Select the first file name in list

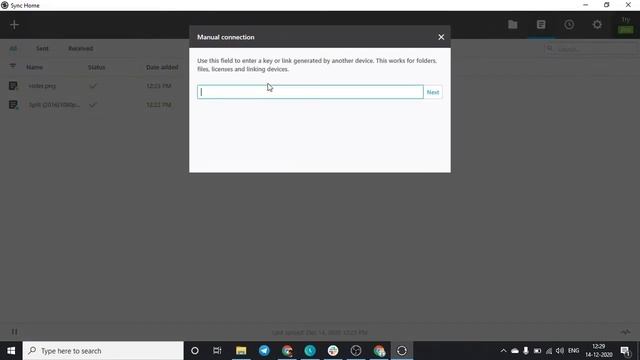42,86
